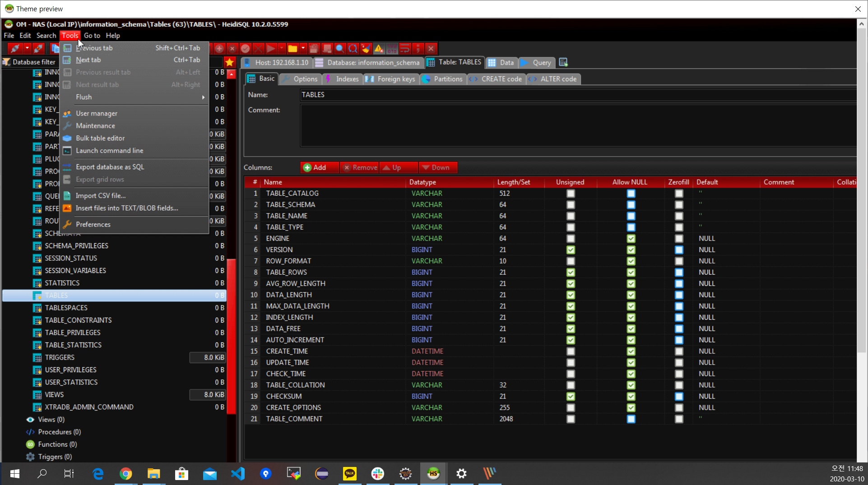Open KakaoTalk from the taskbar
This screenshot has width=868, height=485.
(350, 473)
